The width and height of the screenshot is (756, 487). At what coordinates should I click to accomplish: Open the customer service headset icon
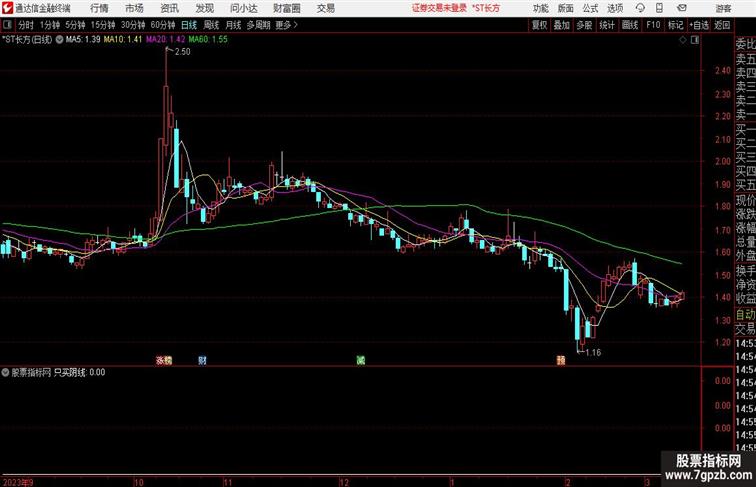click(x=640, y=8)
